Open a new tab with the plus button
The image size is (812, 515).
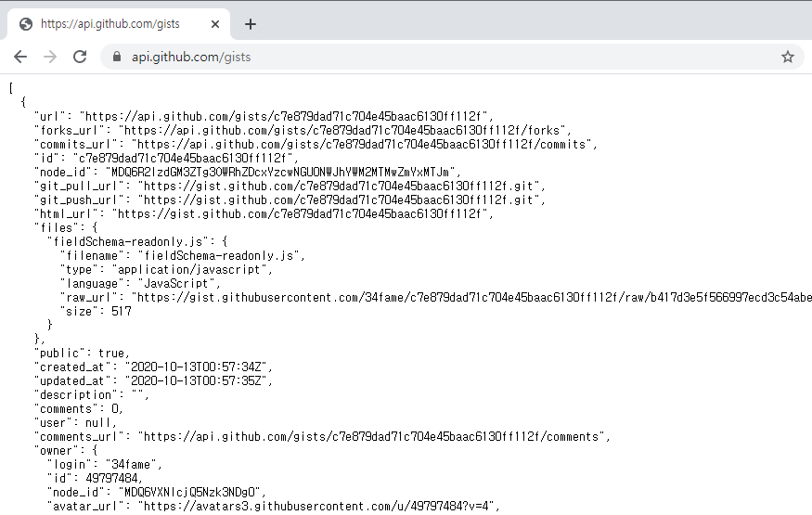click(251, 24)
